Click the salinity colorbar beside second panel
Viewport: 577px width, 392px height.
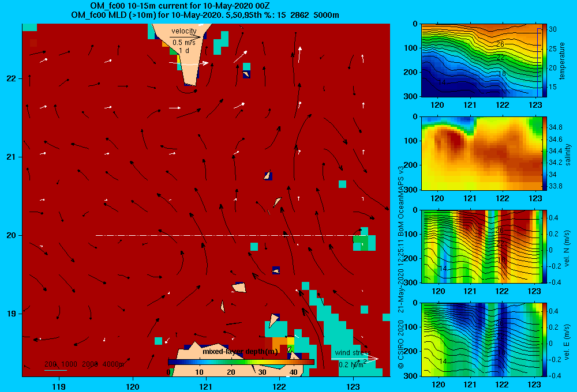tap(545, 153)
